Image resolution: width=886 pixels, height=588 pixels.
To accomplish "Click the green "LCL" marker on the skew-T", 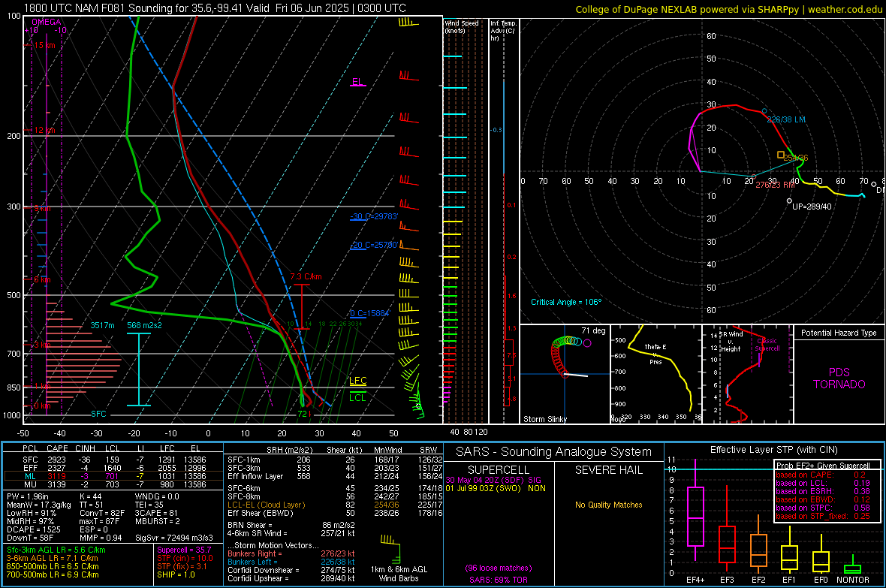I will point(357,397).
